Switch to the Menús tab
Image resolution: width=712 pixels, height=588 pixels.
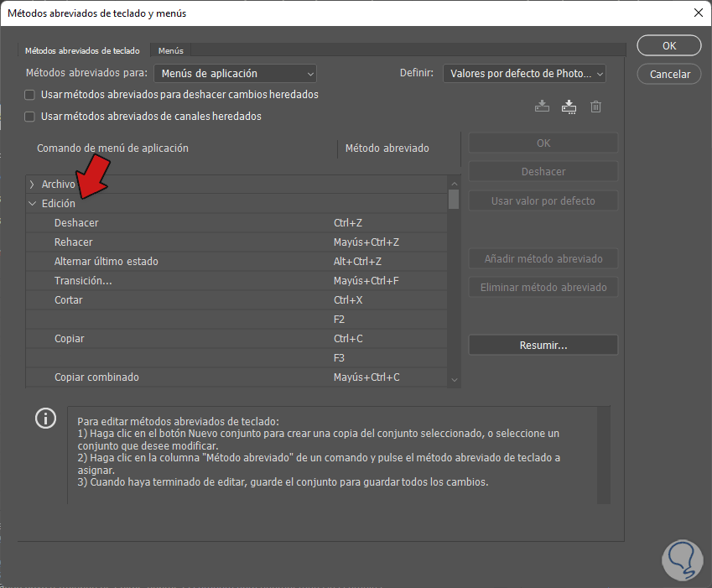click(171, 51)
